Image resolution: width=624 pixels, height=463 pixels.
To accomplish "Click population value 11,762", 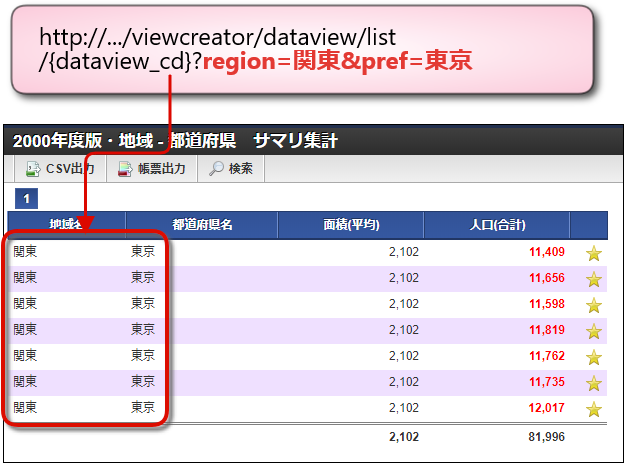I will (547, 356).
